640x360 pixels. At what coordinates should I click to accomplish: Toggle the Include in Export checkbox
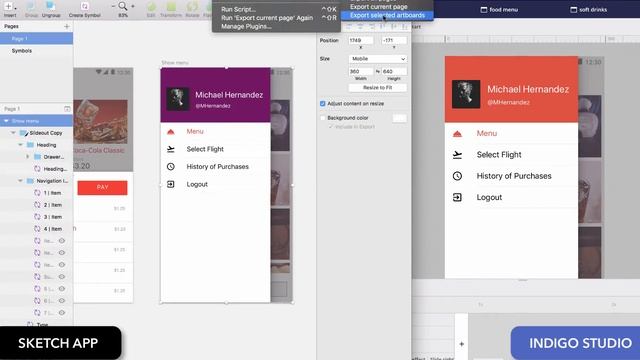pos(331,127)
